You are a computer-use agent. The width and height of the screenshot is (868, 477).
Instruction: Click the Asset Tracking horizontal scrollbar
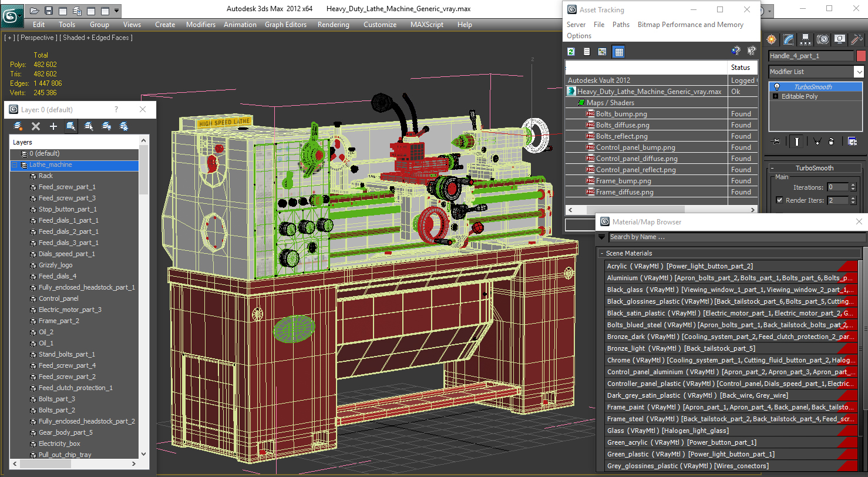[x=661, y=210]
